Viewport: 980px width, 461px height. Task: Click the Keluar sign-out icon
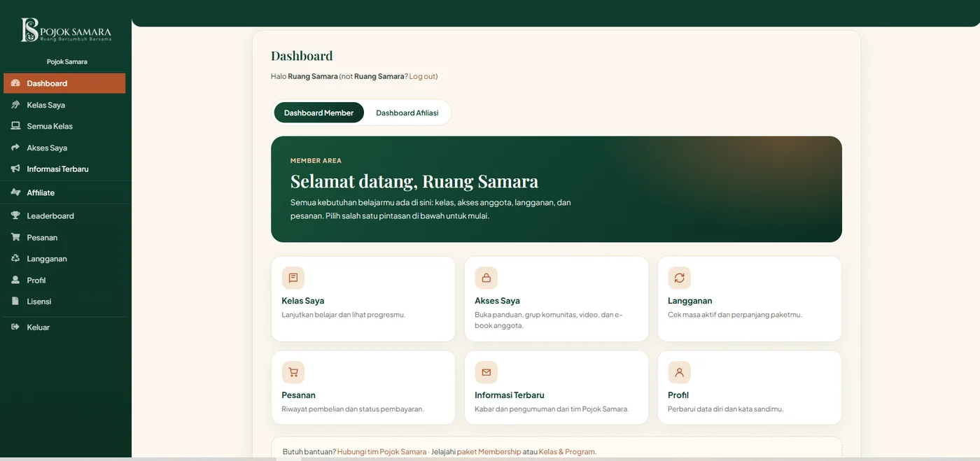tap(15, 327)
